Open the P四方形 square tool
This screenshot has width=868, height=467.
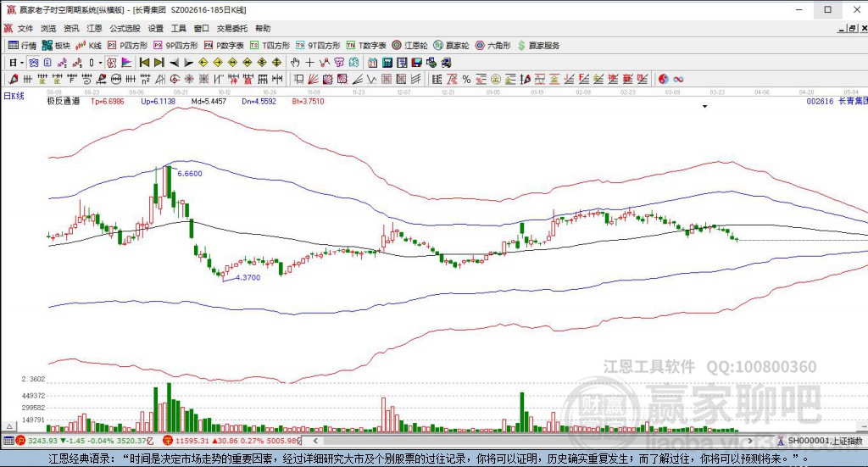click(x=128, y=46)
